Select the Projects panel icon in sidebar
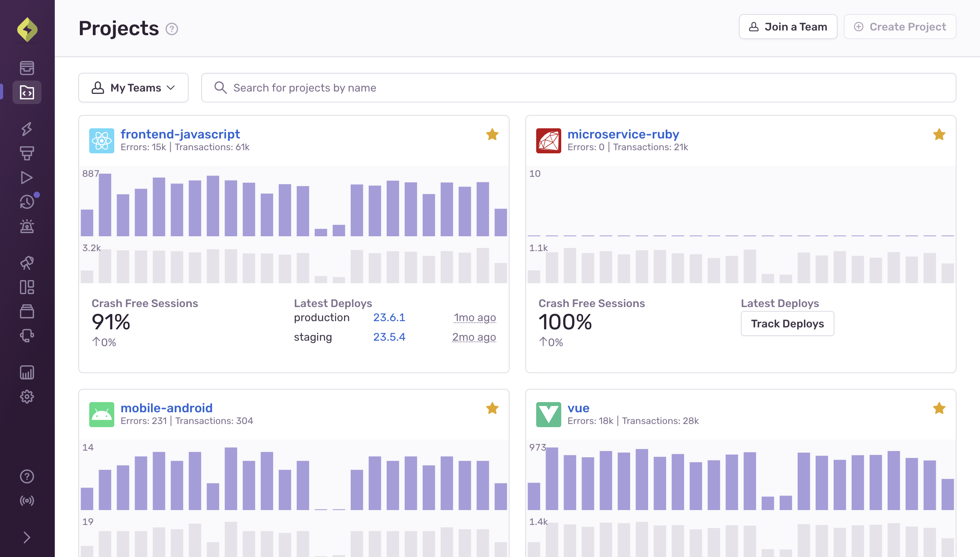The height and width of the screenshot is (557, 980). pos(27,92)
